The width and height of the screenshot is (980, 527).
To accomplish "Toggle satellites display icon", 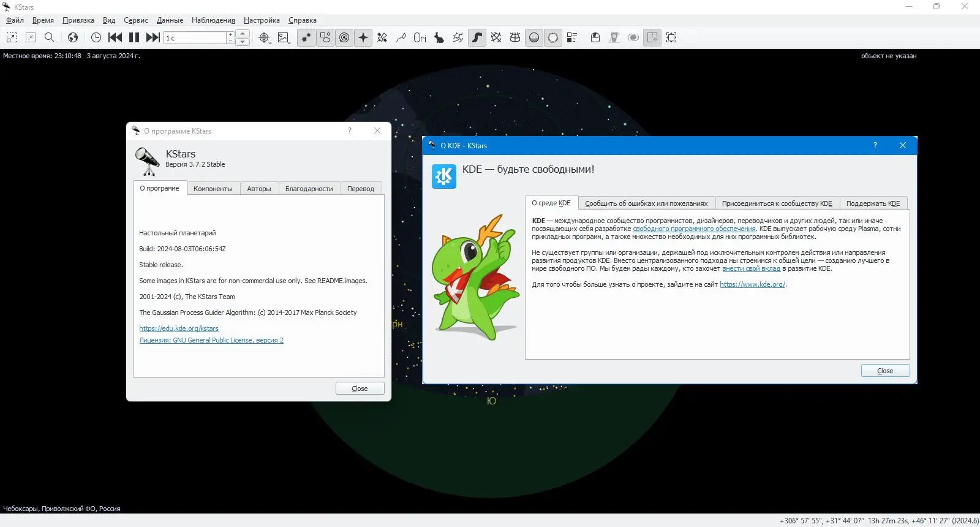I will (382, 37).
